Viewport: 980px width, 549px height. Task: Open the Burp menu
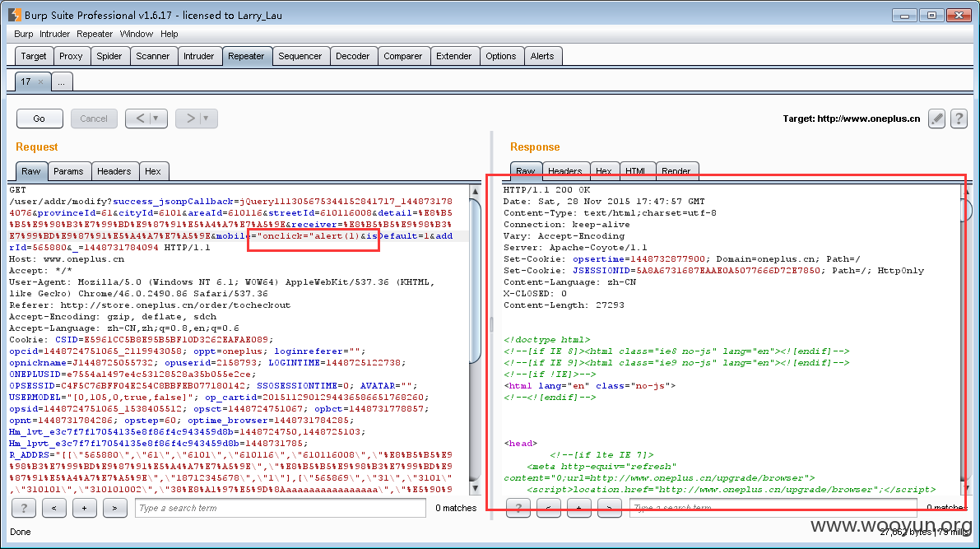(x=23, y=34)
